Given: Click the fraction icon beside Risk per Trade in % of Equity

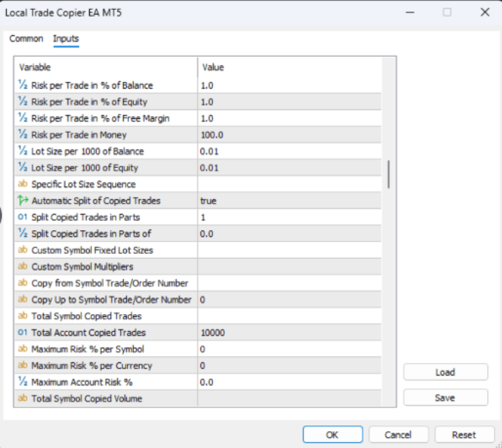Looking at the screenshot, I should point(23,101).
